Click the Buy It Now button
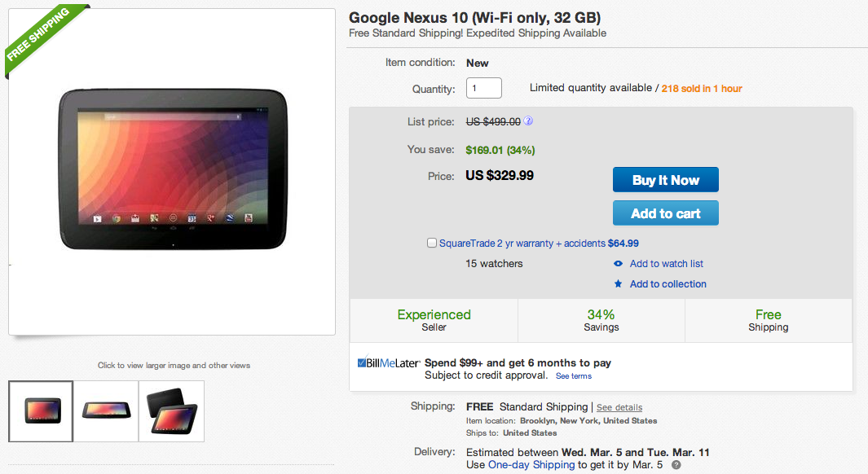The height and width of the screenshot is (474, 868). pos(665,180)
